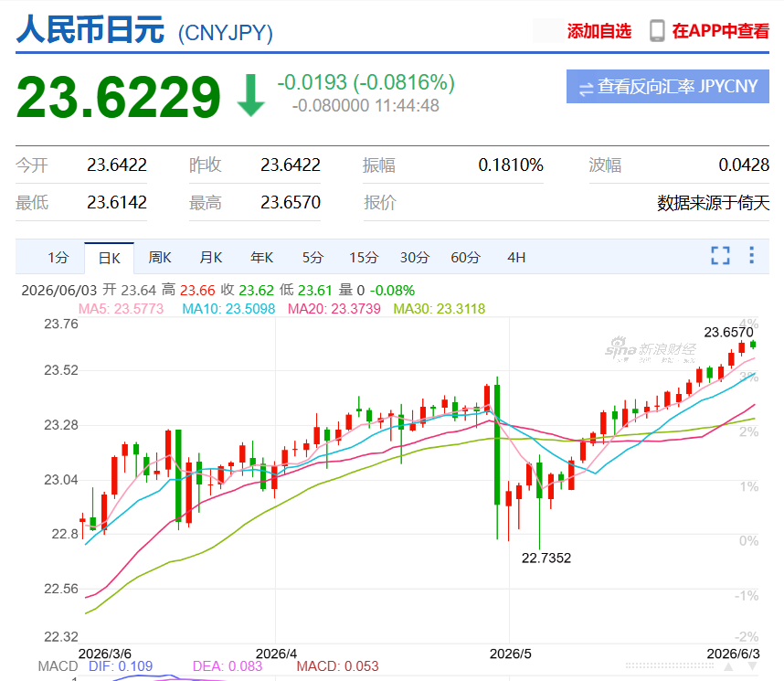Image resolution: width=784 pixels, height=681 pixels.
Task: Open the 30分 chart tab
Action: [x=415, y=258]
